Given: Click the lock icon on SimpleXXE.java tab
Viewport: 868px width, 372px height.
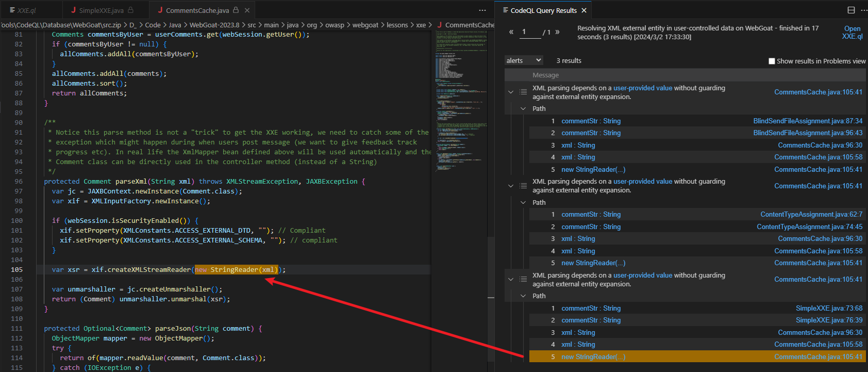Looking at the screenshot, I should (x=131, y=10).
